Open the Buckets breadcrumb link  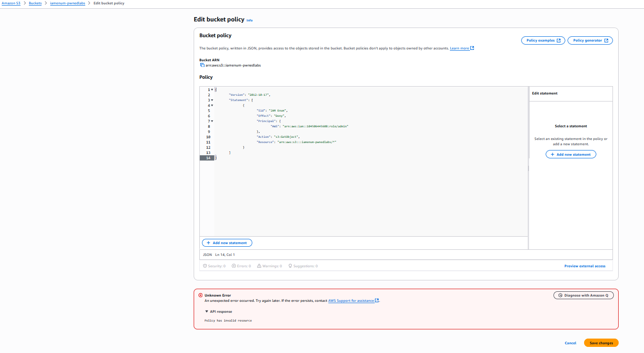tap(35, 3)
